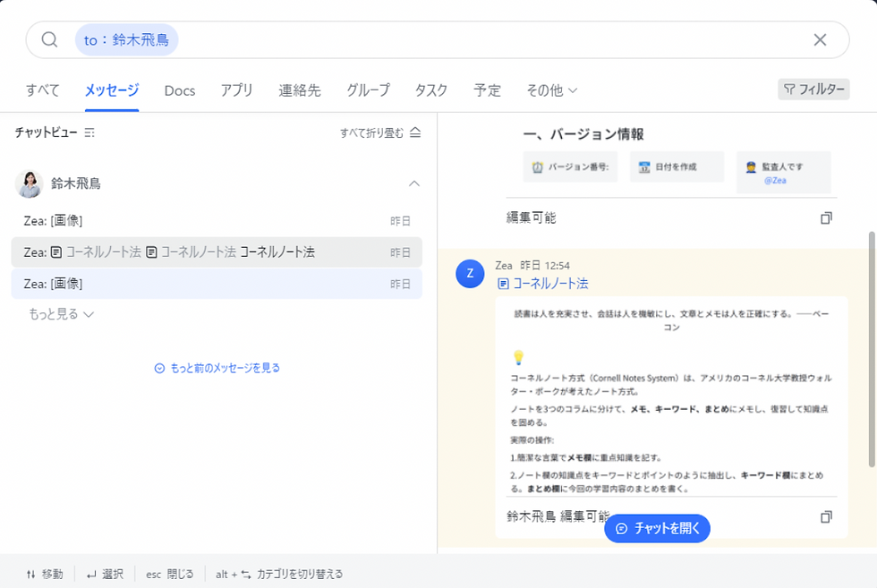877x588 pixels.
Task: Open the 連絡先 tab
Action: (300, 90)
